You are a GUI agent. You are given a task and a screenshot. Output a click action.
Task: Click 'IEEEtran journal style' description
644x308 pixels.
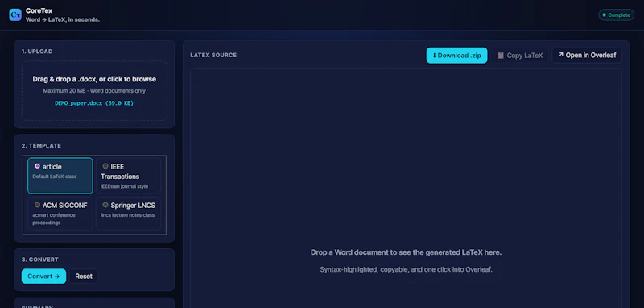[x=125, y=186]
